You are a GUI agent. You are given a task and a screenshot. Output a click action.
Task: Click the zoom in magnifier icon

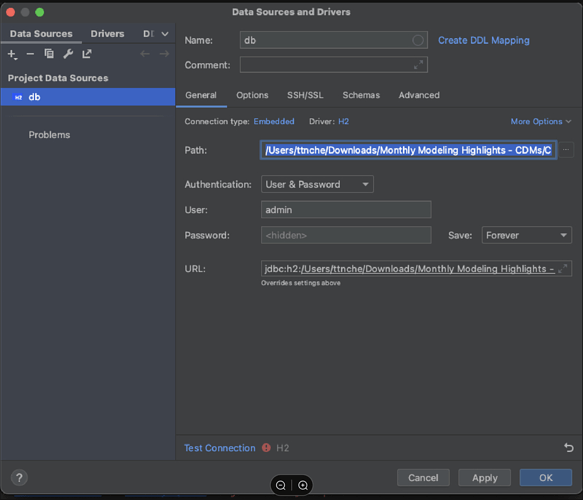[x=303, y=485]
